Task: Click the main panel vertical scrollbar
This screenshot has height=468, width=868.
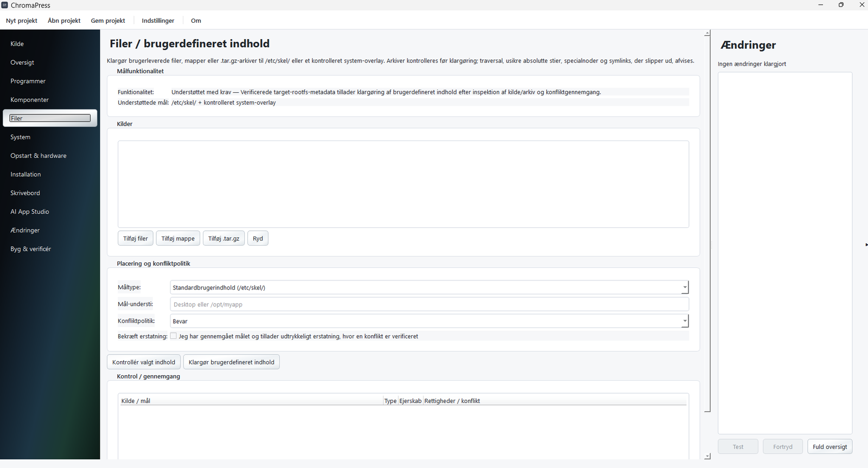Action: pos(707,225)
